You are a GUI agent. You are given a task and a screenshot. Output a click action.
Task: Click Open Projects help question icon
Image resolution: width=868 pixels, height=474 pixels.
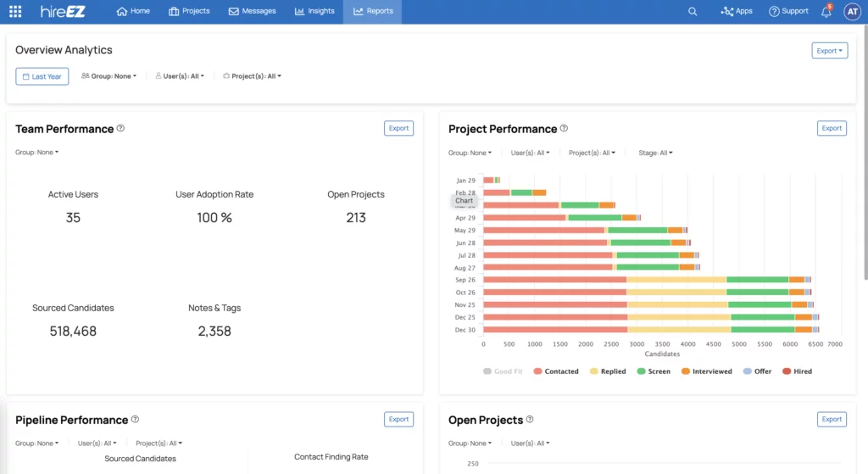[531, 420]
